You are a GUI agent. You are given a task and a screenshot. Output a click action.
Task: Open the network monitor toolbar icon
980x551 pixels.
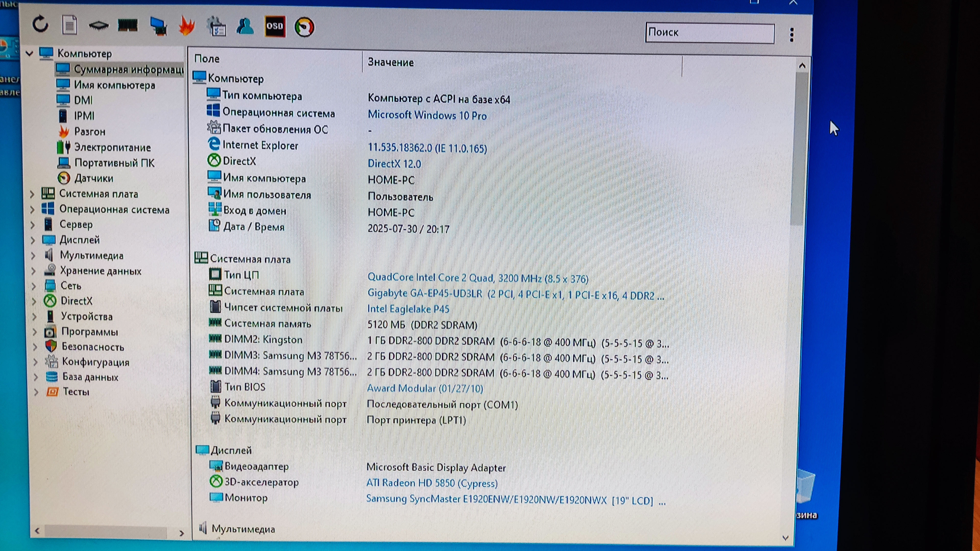click(158, 26)
